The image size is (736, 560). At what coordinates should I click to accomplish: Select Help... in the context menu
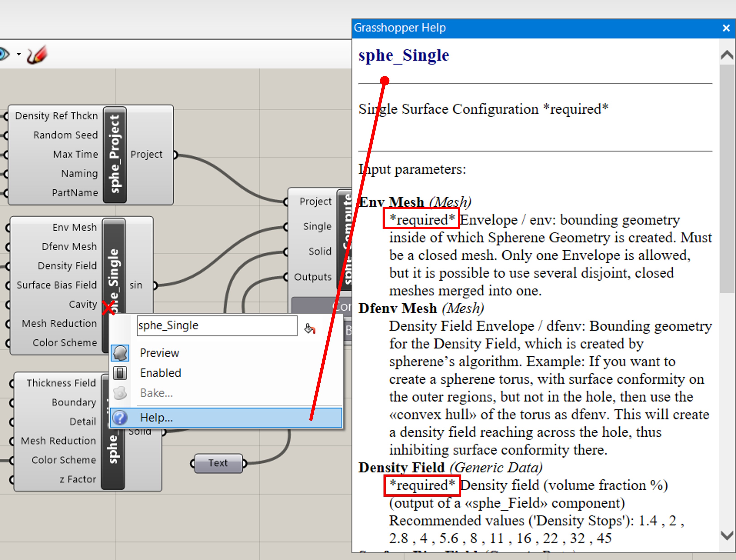click(x=157, y=418)
